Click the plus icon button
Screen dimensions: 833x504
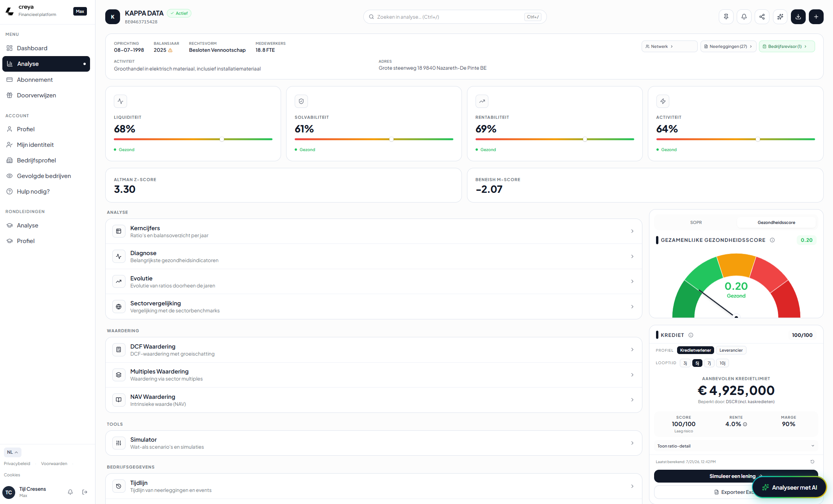click(x=816, y=17)
